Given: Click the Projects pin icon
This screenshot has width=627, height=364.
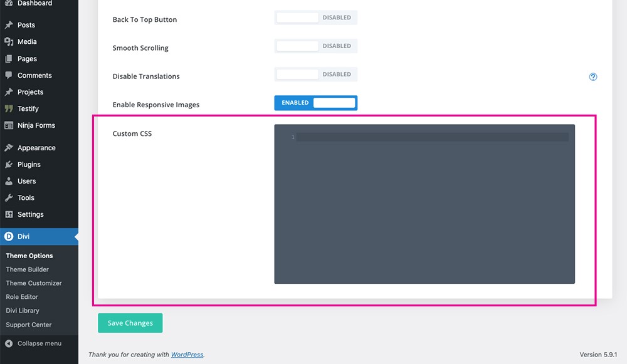Looking at the screenshot, I should tap(9, 92).
